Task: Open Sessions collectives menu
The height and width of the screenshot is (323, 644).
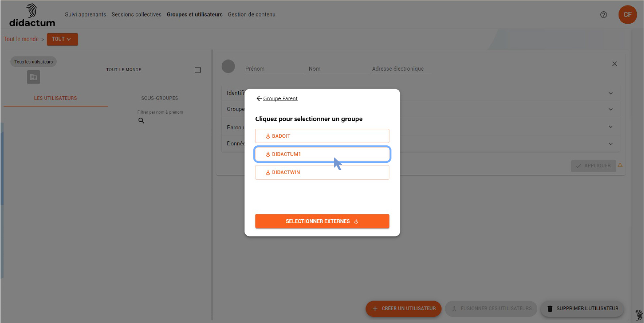Action: click(137, 15)
